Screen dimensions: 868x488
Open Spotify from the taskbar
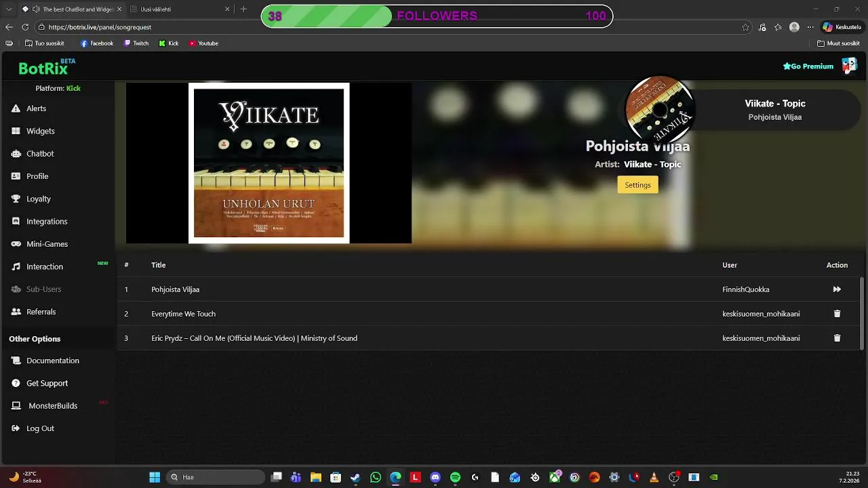click(455, 477)
